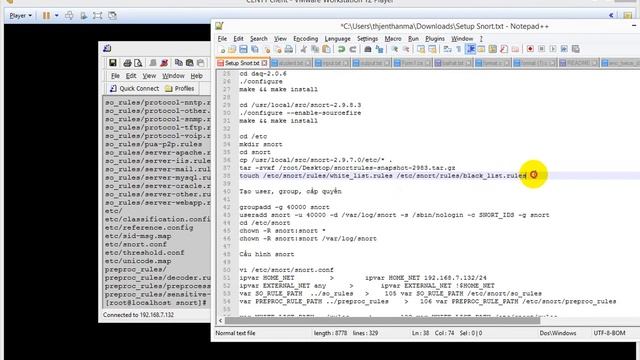Image resolution: width=640 pixels, height=360 pixels.
Task: Open the Plugins menu in Notepad++
Action: tap(435, 38)
